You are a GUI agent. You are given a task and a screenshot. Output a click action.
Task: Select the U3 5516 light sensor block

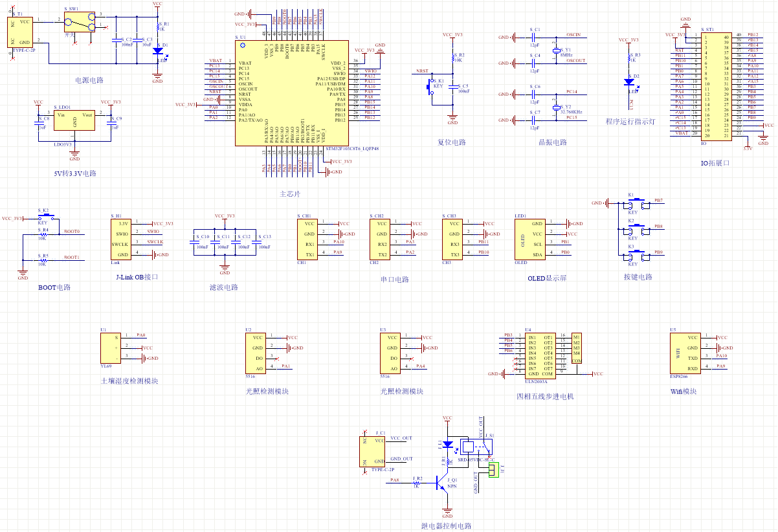click(390, 353)
